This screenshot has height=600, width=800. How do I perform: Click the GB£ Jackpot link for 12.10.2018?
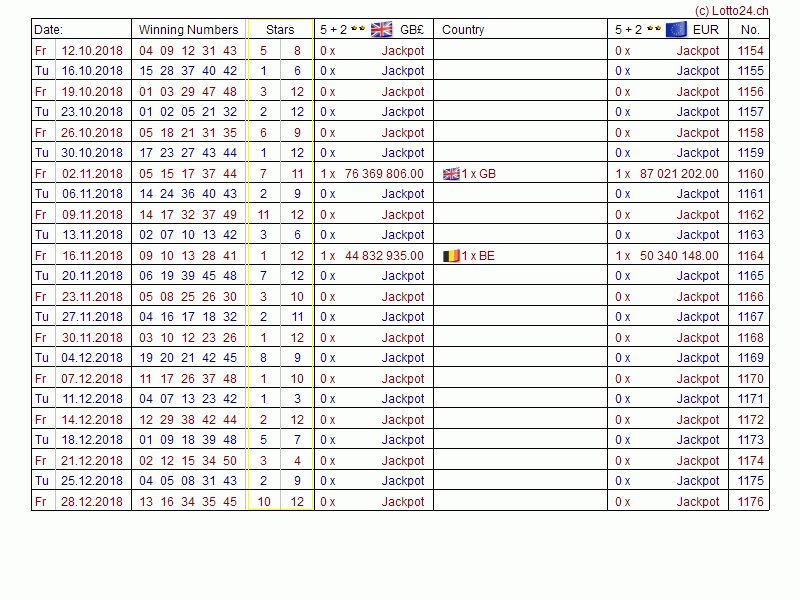[403, 50]
